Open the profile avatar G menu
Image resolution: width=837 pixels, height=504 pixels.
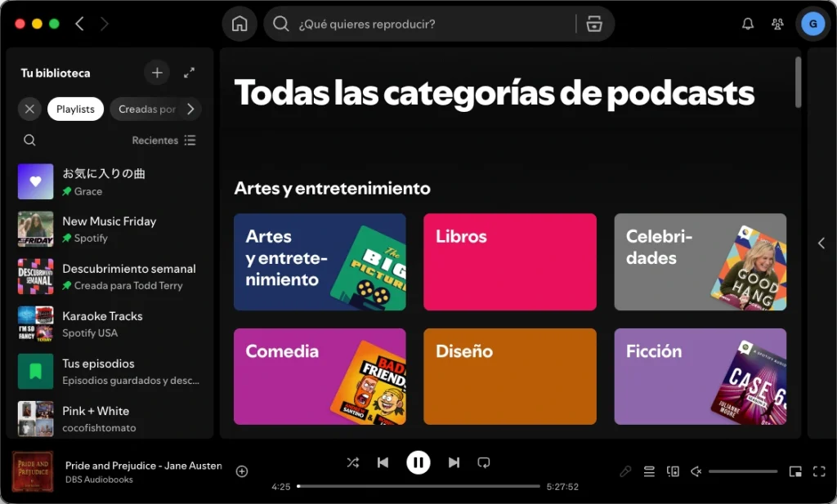[x=813, y=24]
